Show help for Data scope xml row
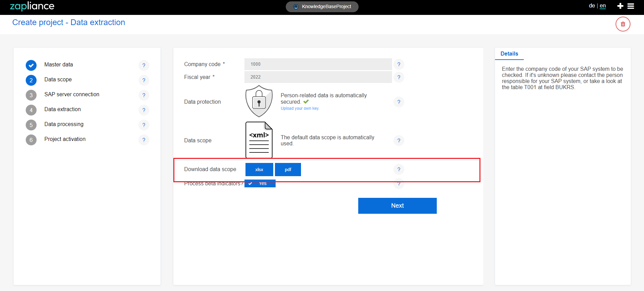This screenshot has width=644, height=291. click(x=399, y=141)
